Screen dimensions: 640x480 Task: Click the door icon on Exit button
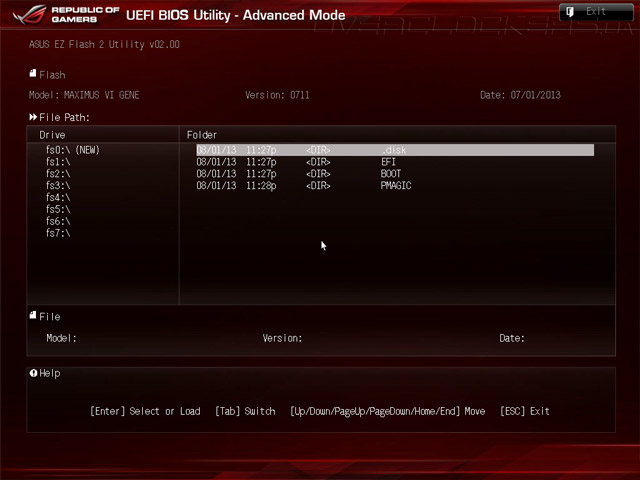point(570,12)
